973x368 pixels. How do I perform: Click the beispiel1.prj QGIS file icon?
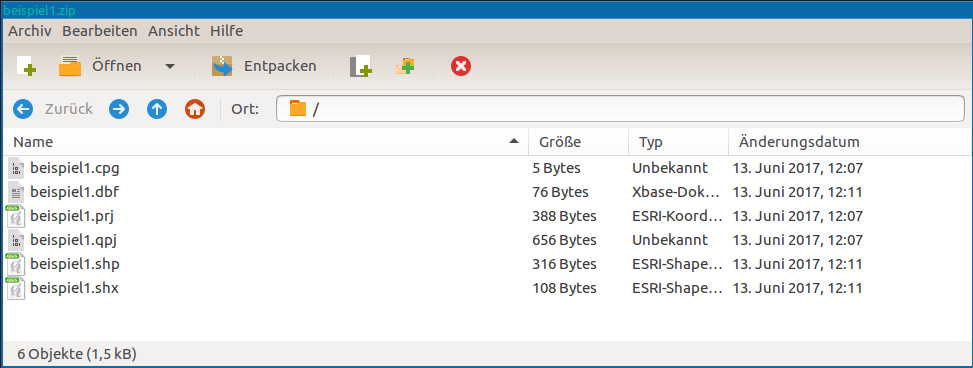16,217
